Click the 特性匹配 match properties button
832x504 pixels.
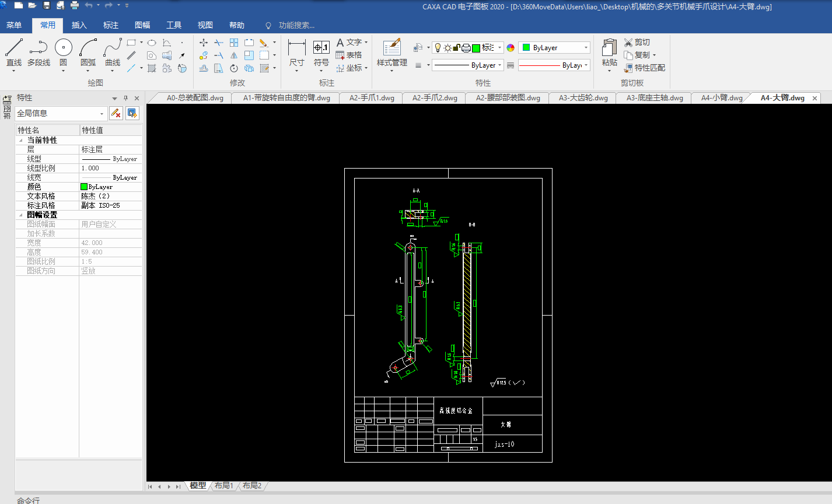click(644, 68)
